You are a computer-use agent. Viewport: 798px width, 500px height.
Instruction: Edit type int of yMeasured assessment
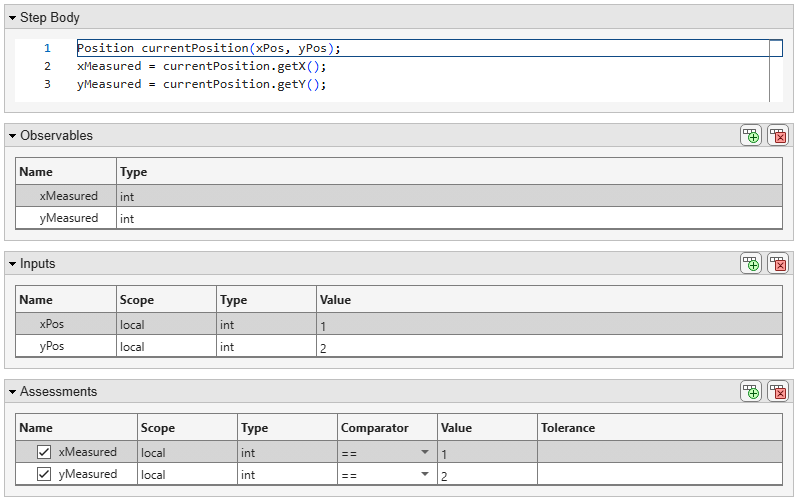288,474
